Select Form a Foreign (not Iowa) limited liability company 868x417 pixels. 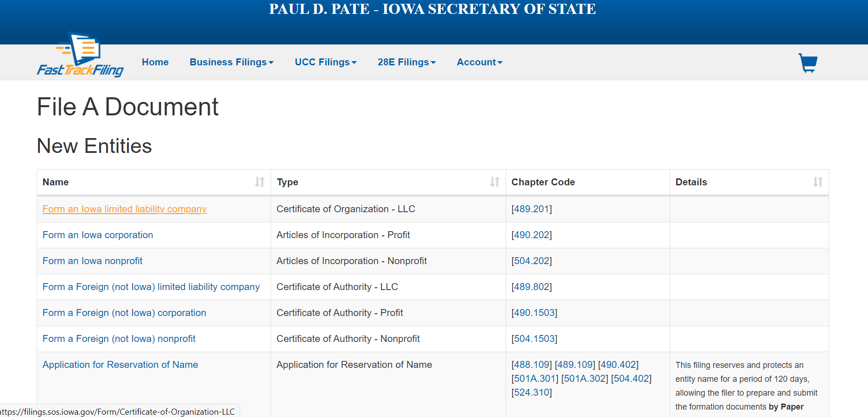[x=151, y=287]
